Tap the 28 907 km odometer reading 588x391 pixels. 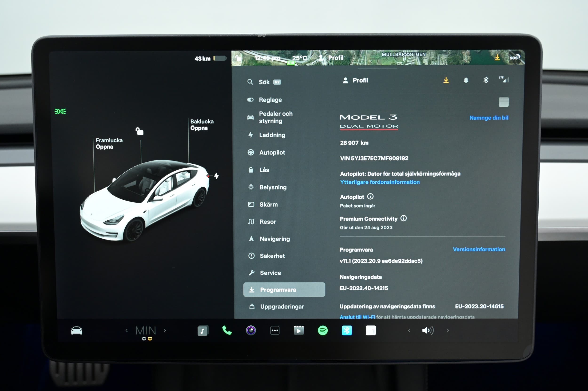[354, 143]
